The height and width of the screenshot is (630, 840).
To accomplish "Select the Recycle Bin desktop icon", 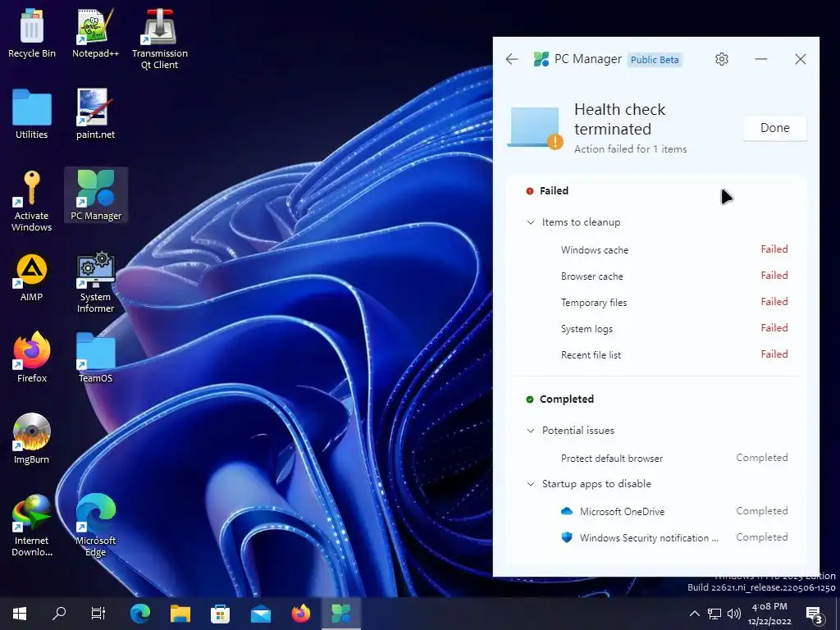I will click(32, 33).
